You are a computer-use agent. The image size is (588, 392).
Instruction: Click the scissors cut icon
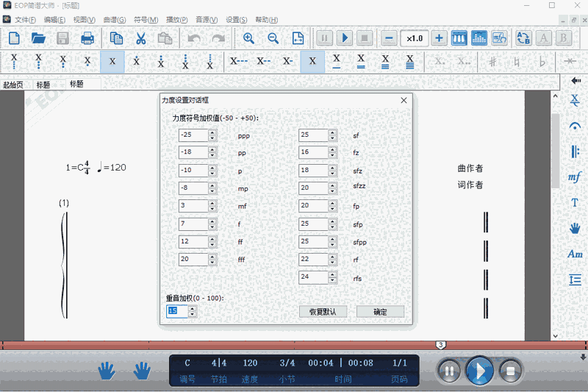coord(140,38)
